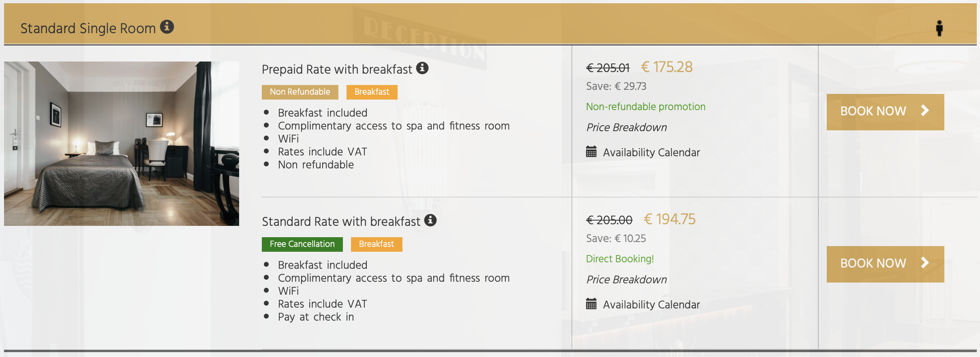Open the Standard Single Room header bar
The height and width of the screenshot is (357, 980).
(x=88, y=28)
